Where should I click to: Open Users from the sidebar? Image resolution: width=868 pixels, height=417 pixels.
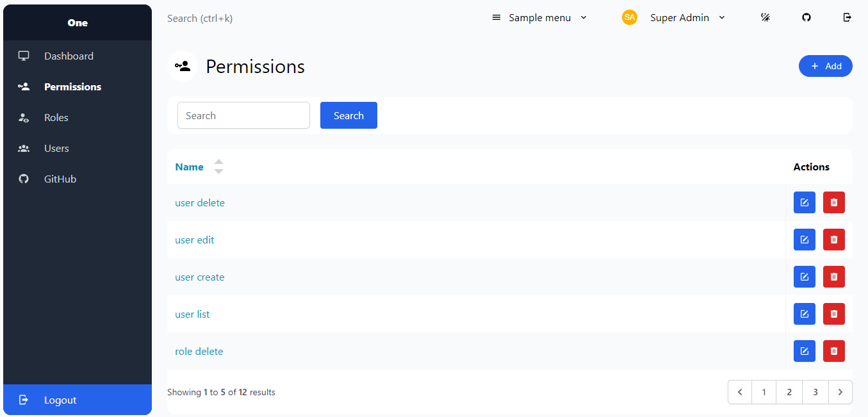(78, 148)
